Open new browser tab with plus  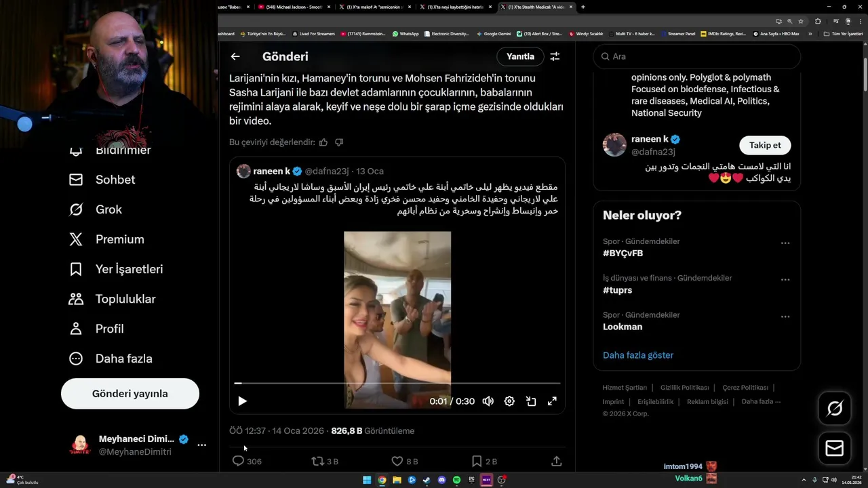[583, 7]
